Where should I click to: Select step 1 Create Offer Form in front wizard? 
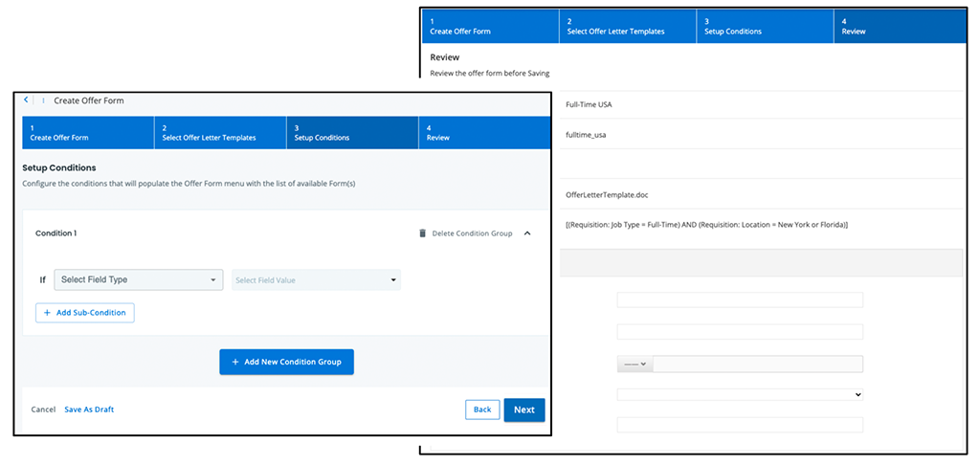tap(88, 132)
